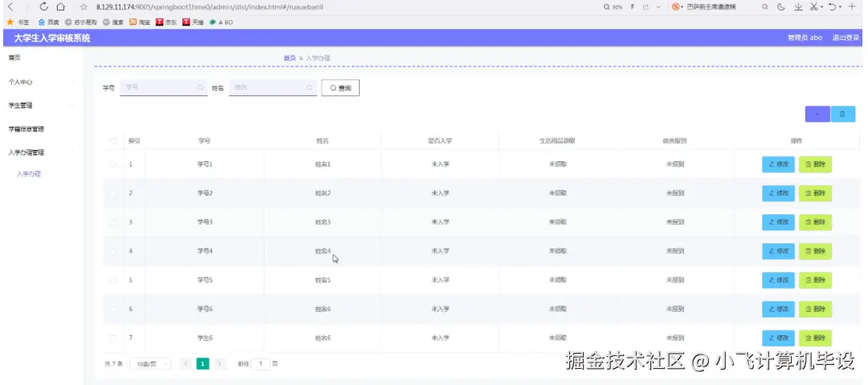This screenshot has width=868, height=385.
Task: Click 删除 for row 学生6
Action: pos(815,338)
